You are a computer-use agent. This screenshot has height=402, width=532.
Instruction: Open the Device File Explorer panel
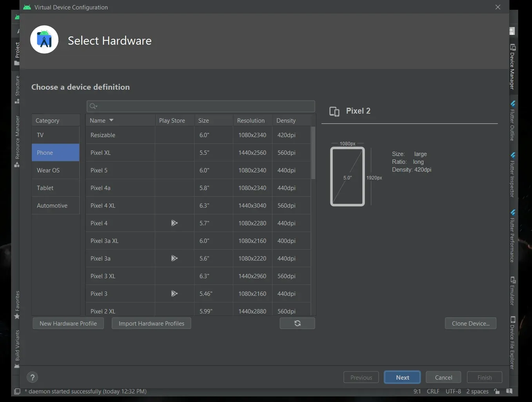512,343
